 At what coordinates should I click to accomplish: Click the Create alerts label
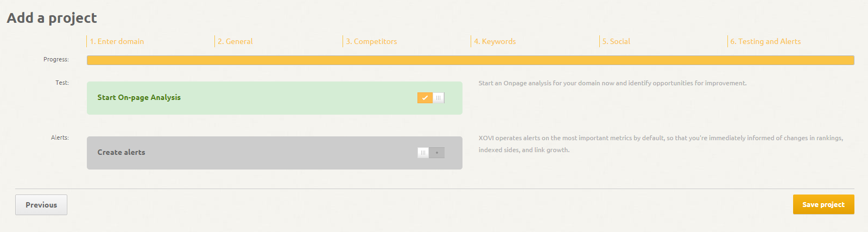[121, 152]
